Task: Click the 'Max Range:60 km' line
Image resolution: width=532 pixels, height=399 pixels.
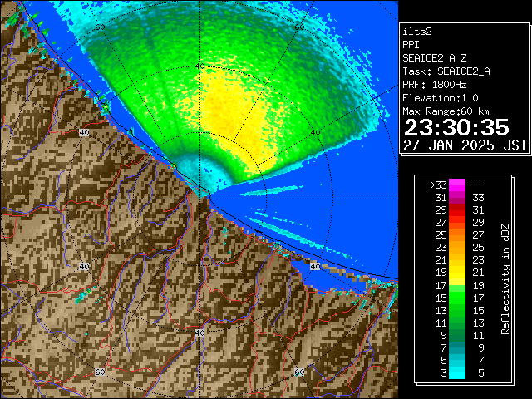Action: point(446,111)
